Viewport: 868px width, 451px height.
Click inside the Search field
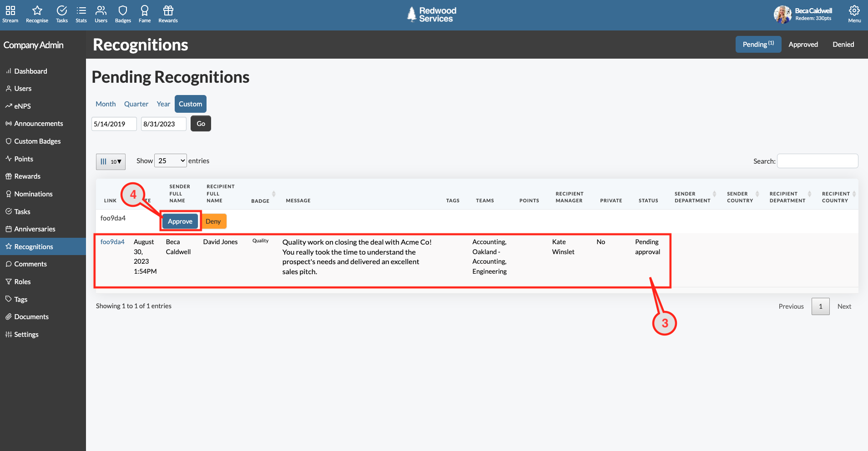[817, 161]
